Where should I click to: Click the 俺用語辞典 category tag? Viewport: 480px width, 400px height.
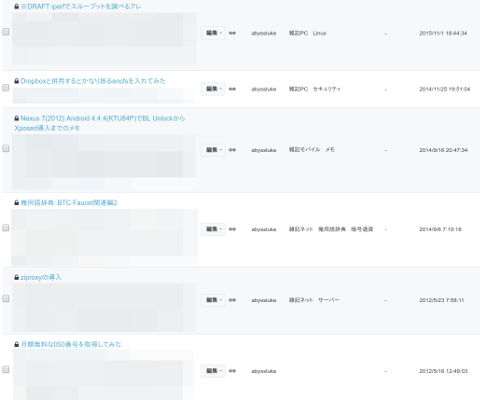coord(332,229)
